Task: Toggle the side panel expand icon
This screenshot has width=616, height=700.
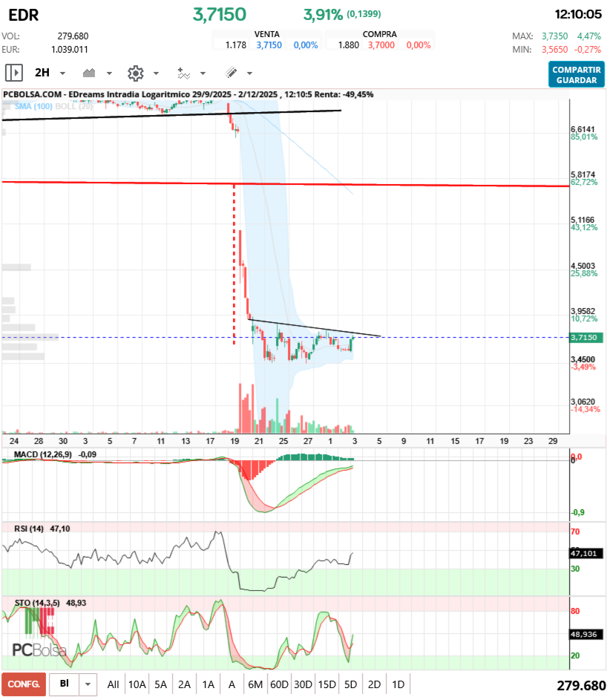Action: pyautogui.click(x=14, y=72)
